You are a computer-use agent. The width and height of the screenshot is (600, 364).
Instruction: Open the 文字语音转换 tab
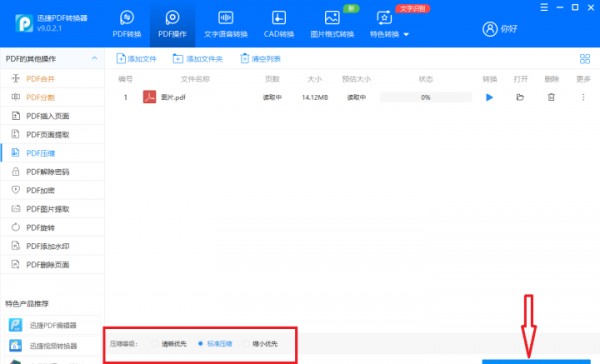(226, 24)
